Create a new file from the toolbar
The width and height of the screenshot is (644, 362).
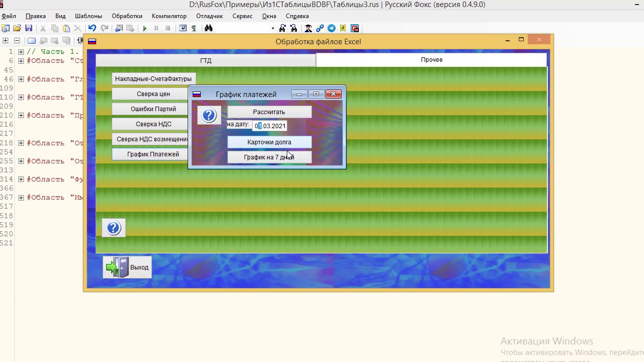pos(6,28)
